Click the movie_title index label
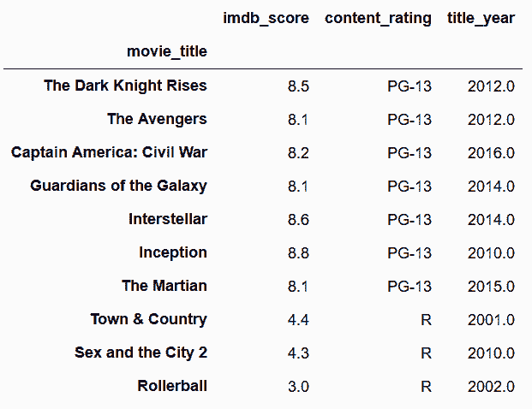 [166, 51]
